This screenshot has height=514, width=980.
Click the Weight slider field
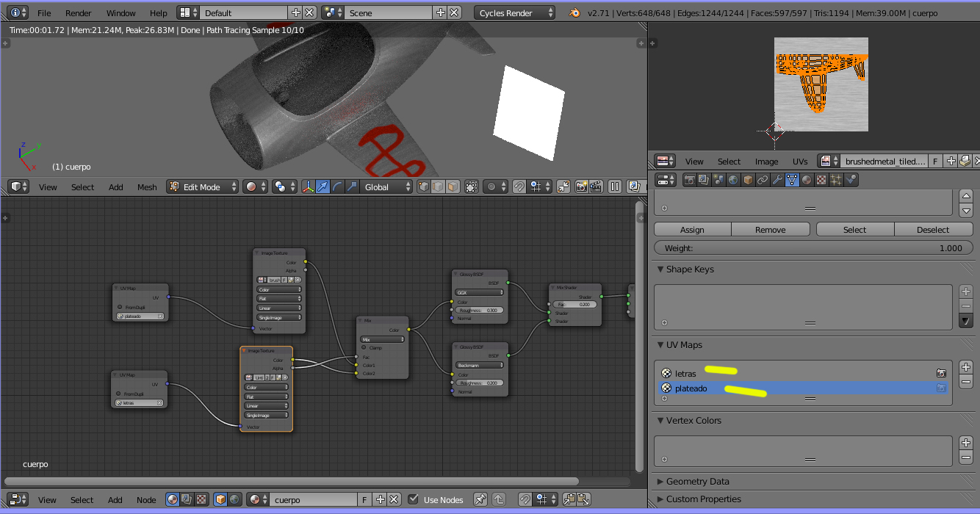click(x=813, y=248)
